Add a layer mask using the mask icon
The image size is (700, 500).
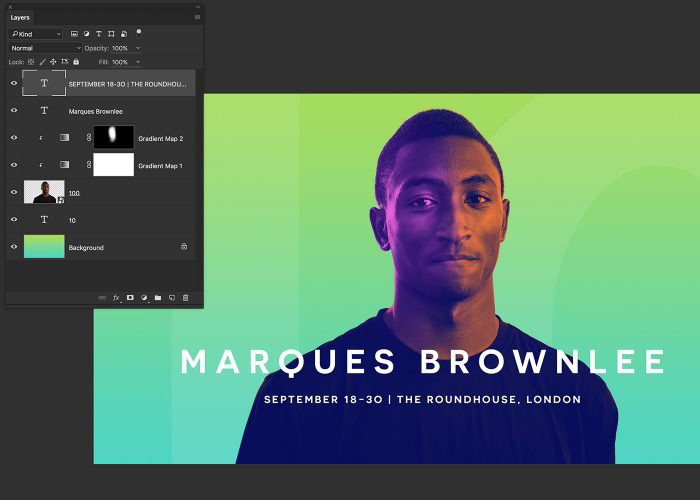130,297
